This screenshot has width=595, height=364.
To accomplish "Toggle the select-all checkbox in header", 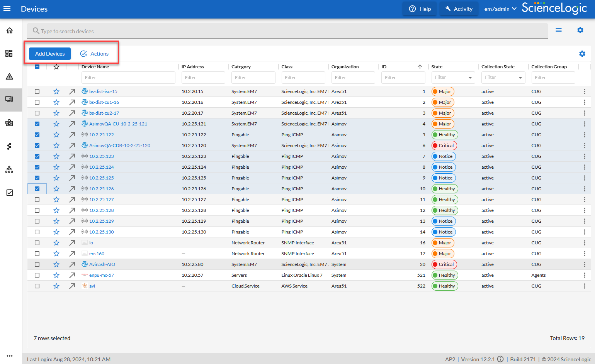I will click(x=37, y=67).
